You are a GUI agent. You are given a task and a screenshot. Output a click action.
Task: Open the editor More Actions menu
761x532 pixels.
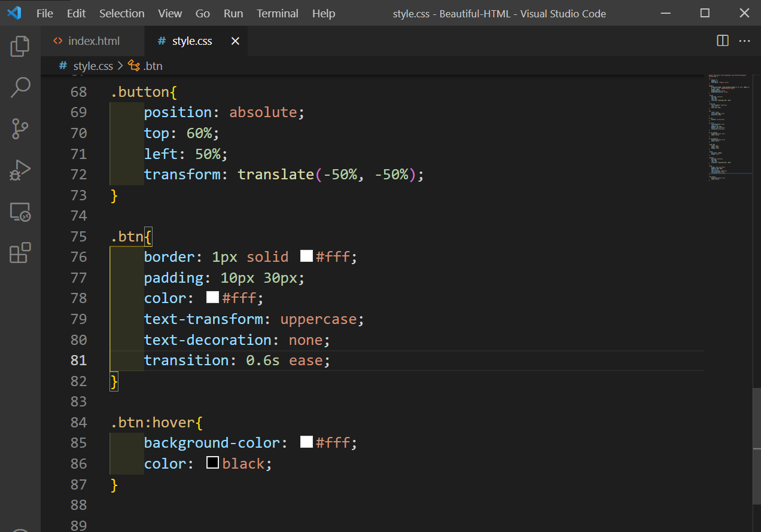(744, 41)
